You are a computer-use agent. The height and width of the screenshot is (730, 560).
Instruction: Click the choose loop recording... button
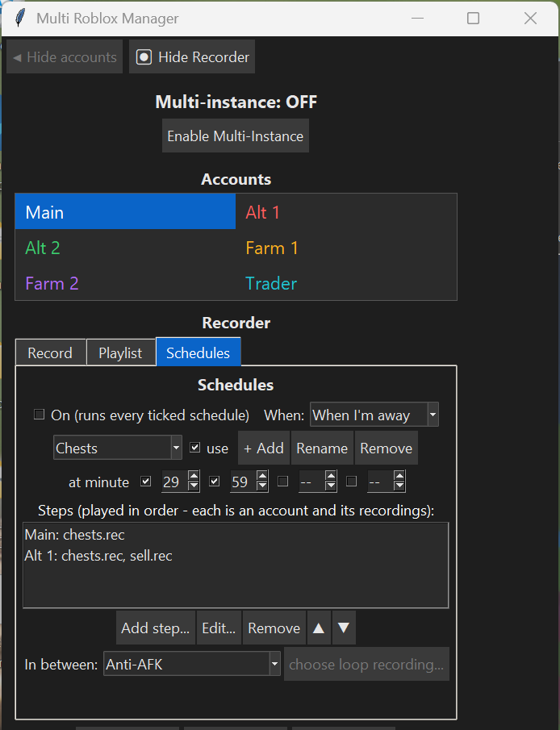(x=366, y=664)
